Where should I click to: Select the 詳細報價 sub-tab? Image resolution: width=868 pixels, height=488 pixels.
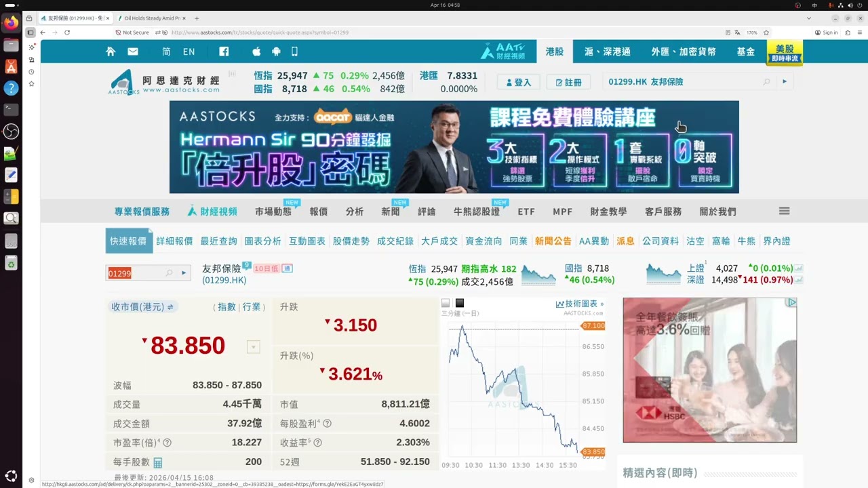click(x=174, y=241)
